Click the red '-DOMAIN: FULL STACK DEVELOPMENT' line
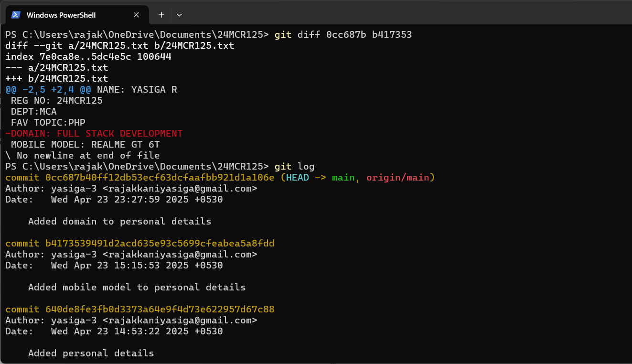Image resolution: width=632 pixels, height=364 pixels. point(94,134)
